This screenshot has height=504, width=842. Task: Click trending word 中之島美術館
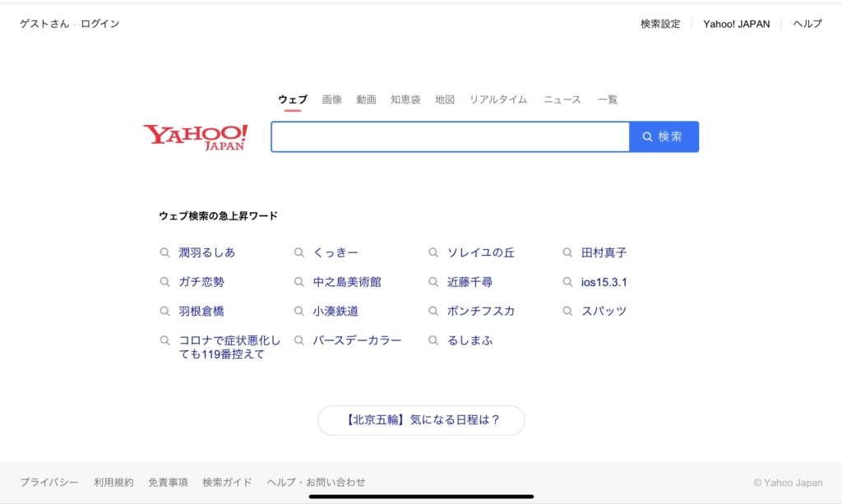pyautogui.click(x=347, y=282)
